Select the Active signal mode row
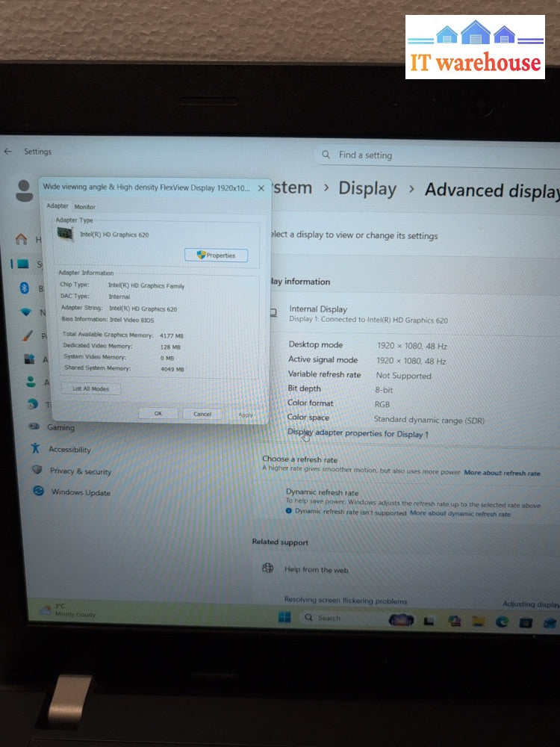Viewport: 560px width, 747px height. point(367,361)
